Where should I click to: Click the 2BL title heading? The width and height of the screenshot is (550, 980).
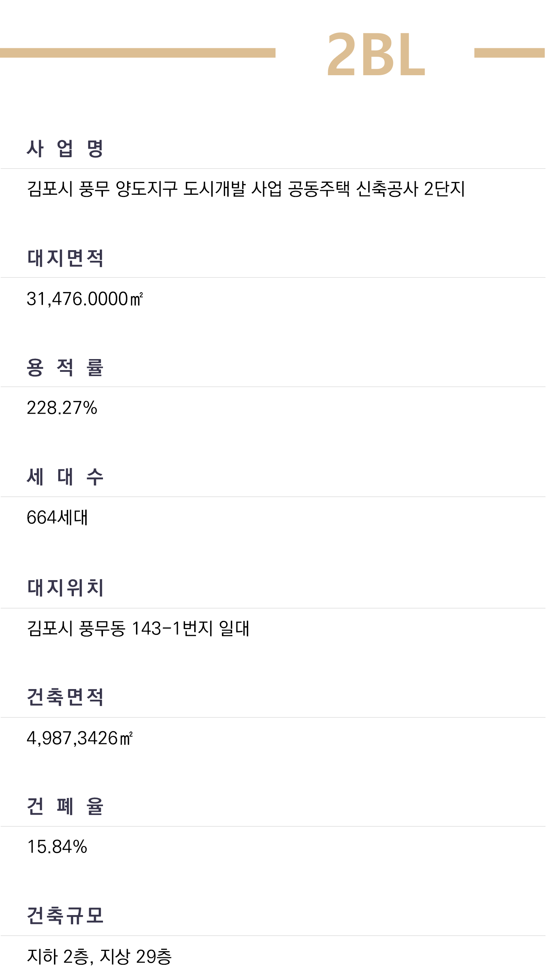[x=376, y=54]
